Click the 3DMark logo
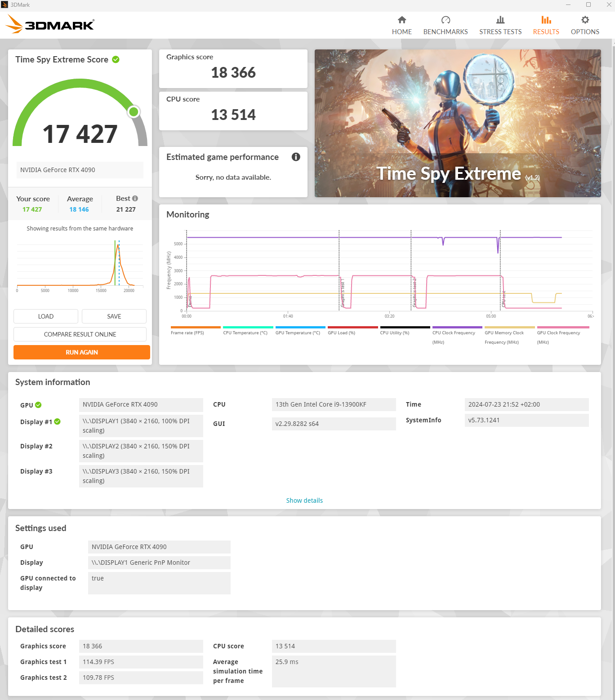This screenshot has height=700, width=615. click(50, 24)
